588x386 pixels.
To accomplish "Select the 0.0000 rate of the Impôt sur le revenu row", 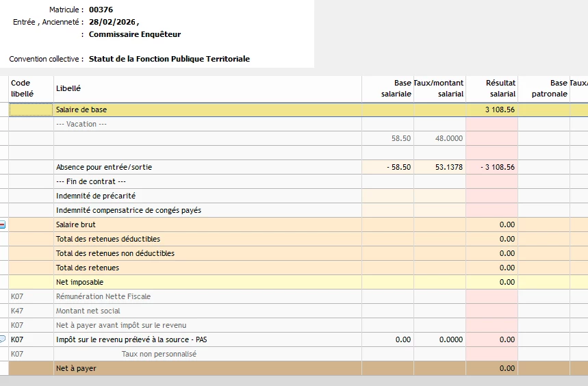I will 451,339.
